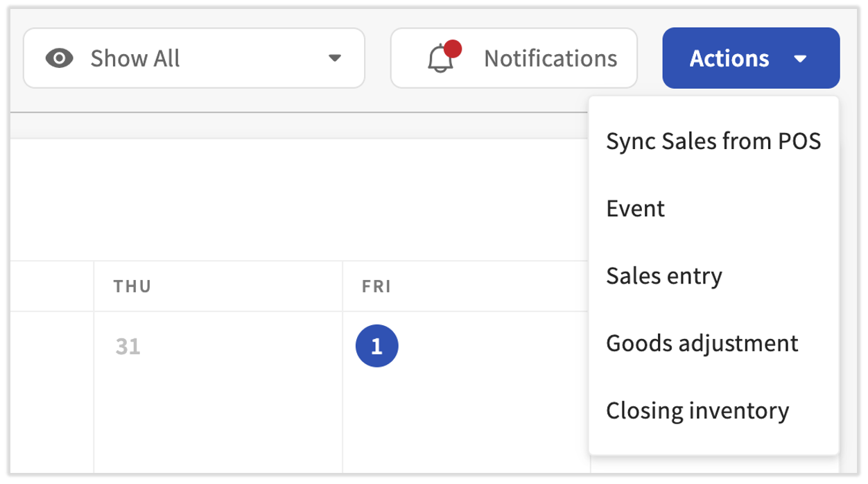Click the notifications bell icon
Screen dimensions: 868x484
(440, 60)
